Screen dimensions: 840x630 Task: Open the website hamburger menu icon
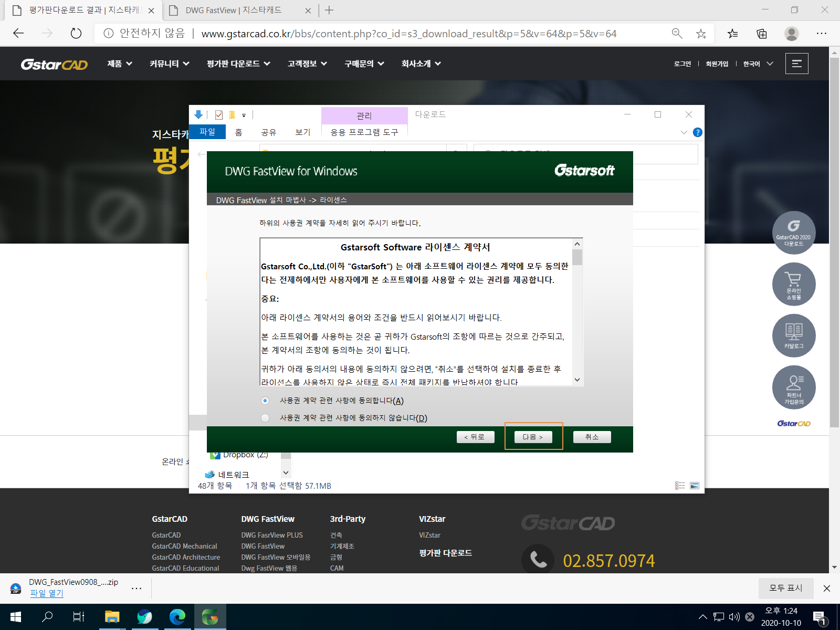pyautogui.click(x=796, y=64)
